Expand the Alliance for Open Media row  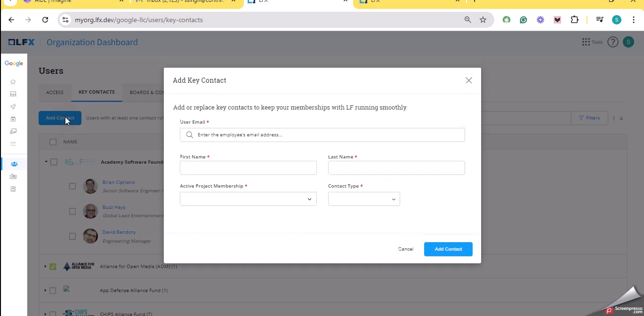coord(46,267)
